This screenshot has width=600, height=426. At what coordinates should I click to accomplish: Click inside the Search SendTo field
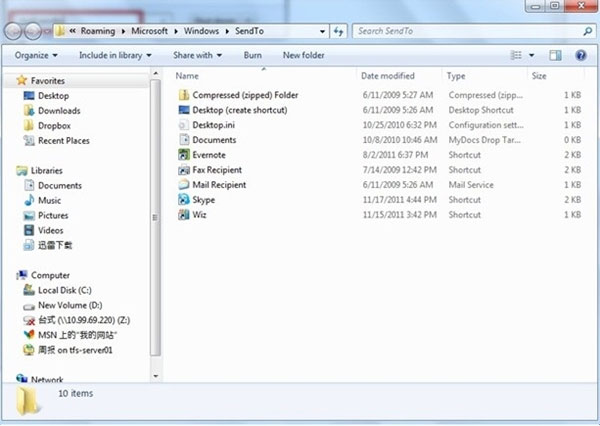coord(467,31)
